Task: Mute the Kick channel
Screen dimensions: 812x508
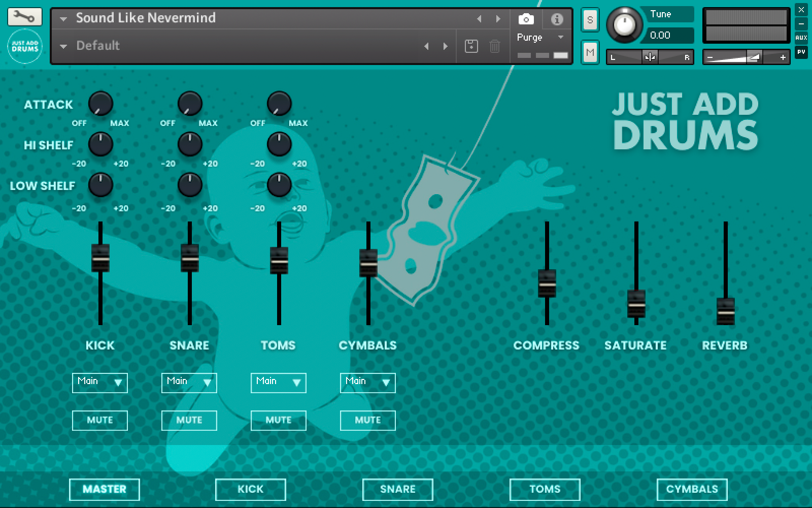Action: tap(100, 420)
